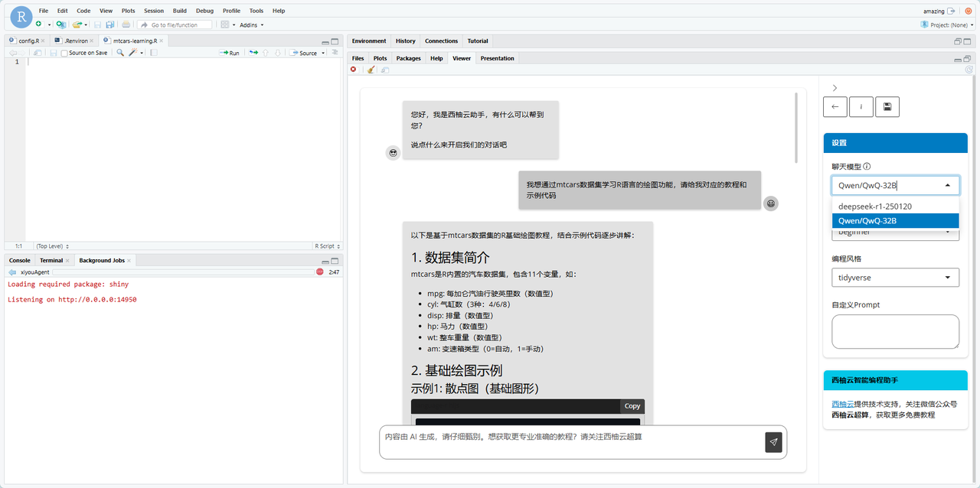Click the Copy button on the code block
980x488 pixels.
click(632, 406)
